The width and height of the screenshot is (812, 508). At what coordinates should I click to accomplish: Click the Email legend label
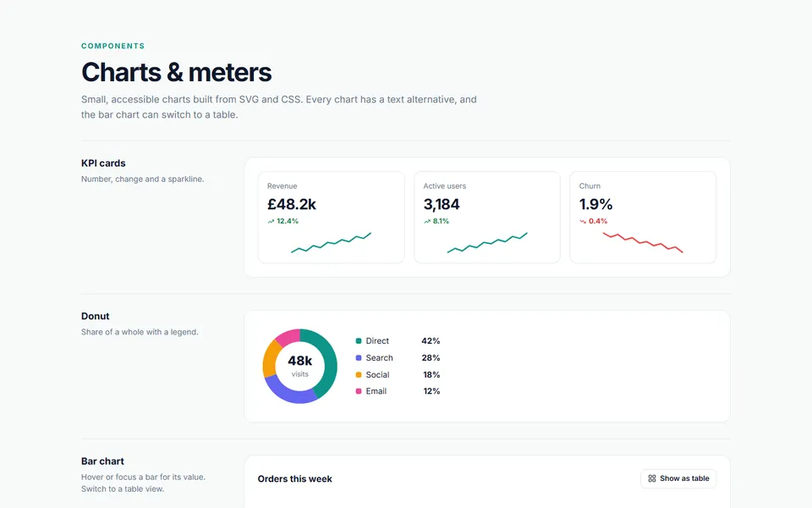click(376, 391)
